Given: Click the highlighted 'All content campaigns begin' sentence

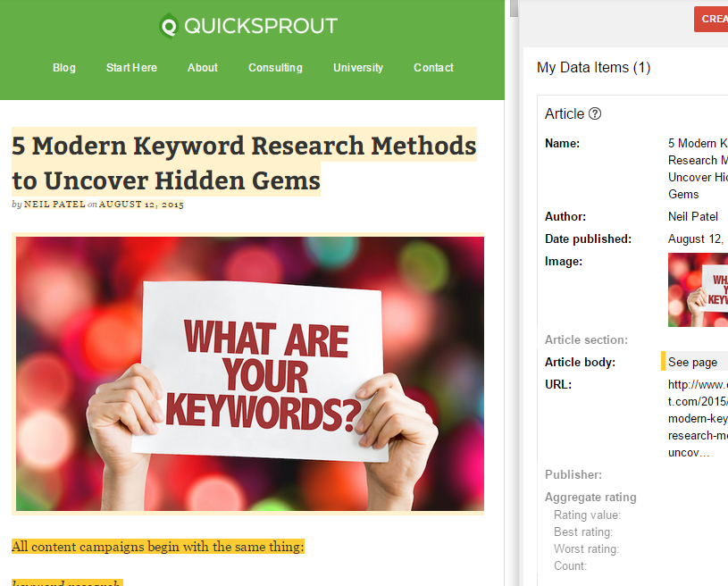Looking at the screenshot, I should pos(158,547).
